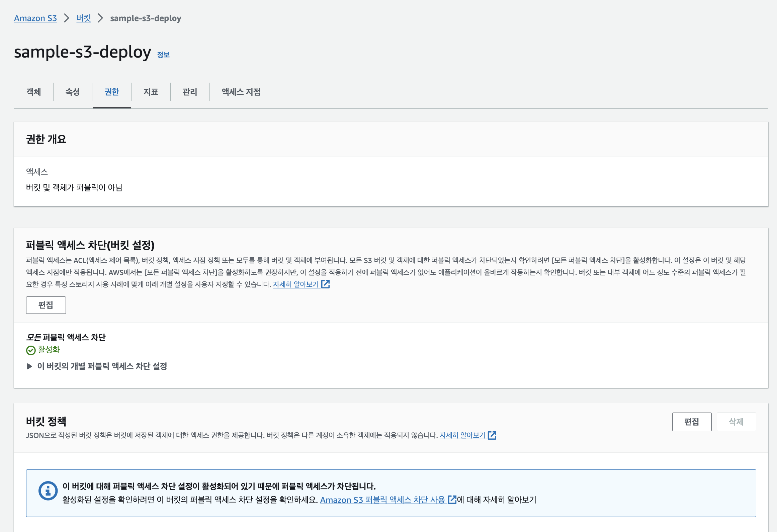Switch to the 액세스 지점 tab

pyautogui.click(x=241, y=92)
